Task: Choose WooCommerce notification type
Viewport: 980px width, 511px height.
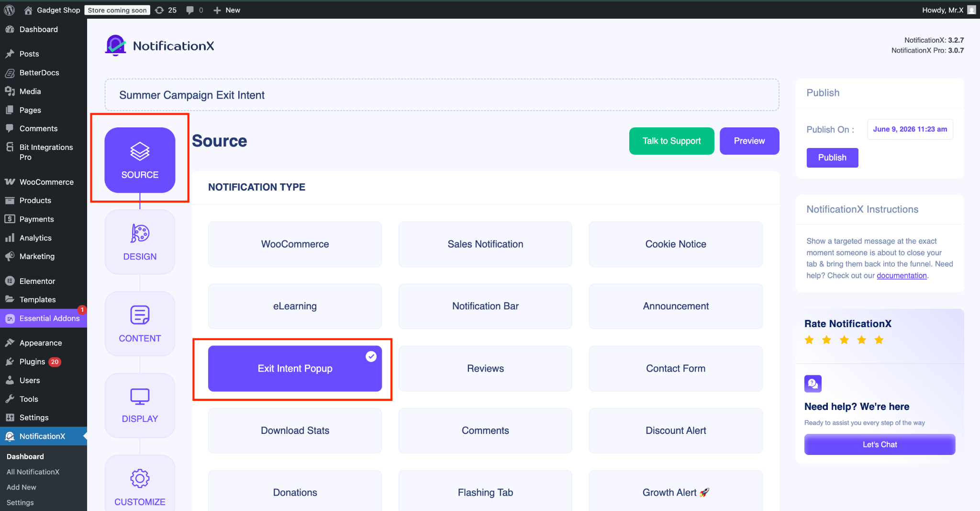Action: [x=295, y=244]
